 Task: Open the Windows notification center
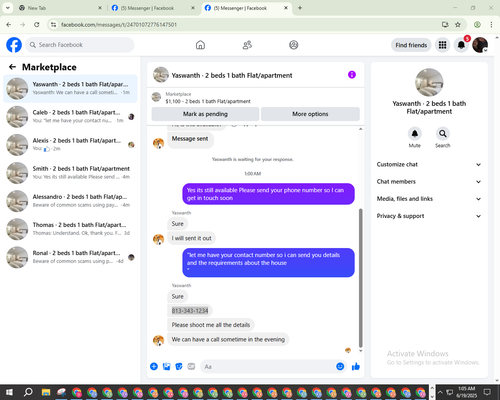(x=487, y=392)
